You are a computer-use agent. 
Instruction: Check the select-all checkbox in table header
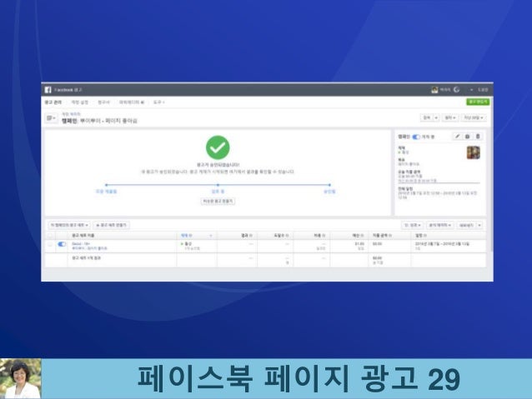[50, 235]
